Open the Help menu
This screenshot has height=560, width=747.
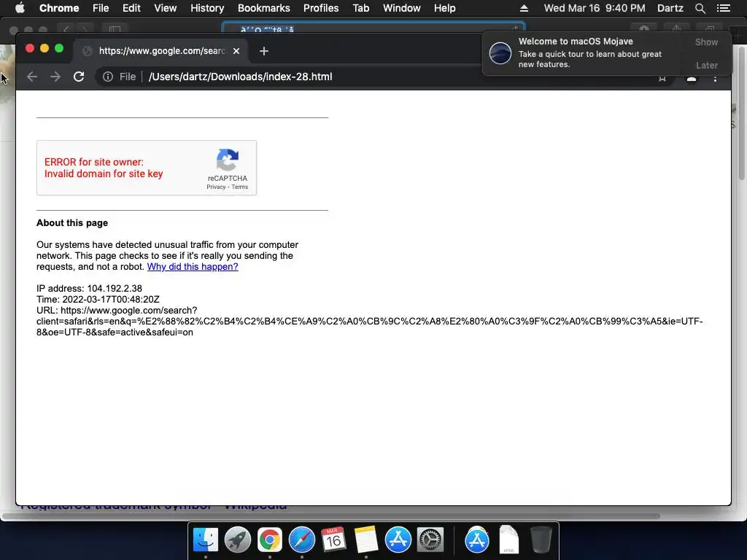pyautogui.click(x=444, y=8)
